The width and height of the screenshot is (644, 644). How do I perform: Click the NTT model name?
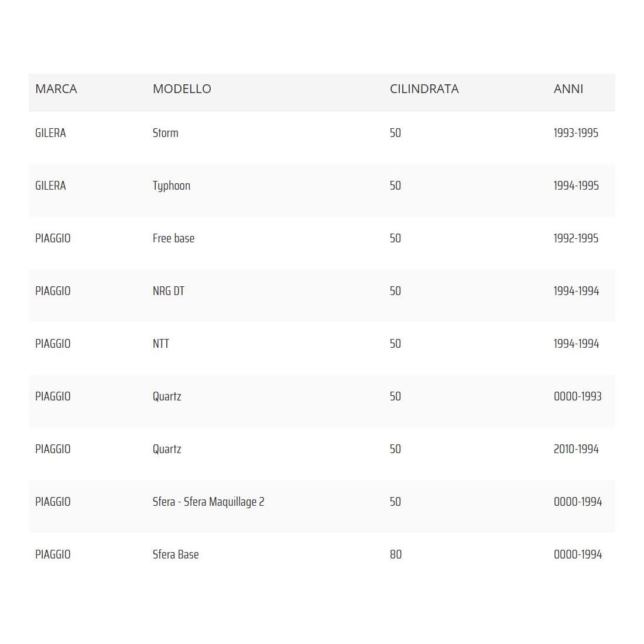point(161,344)
